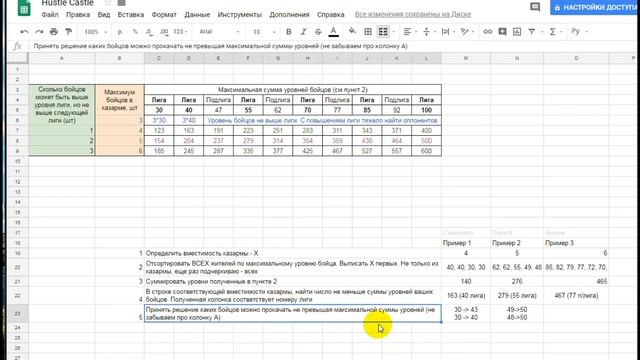The width and height of the screenshot is (640, 360).
Task: Decrease decimal places
Action: [x=149, y=32]
